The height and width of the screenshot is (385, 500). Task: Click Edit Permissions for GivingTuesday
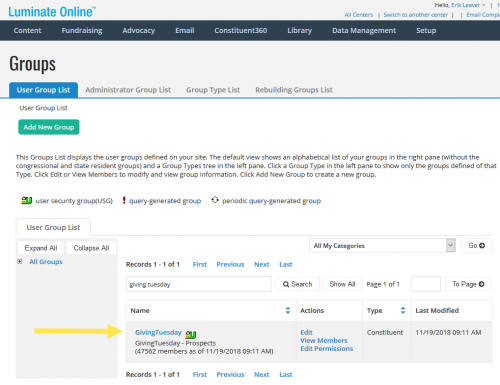(326, 348)
